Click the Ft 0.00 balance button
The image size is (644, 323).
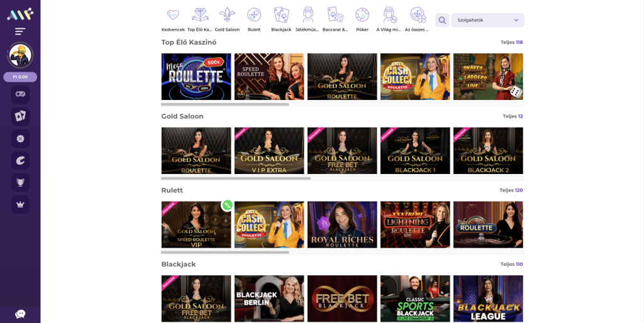[20, 77]
